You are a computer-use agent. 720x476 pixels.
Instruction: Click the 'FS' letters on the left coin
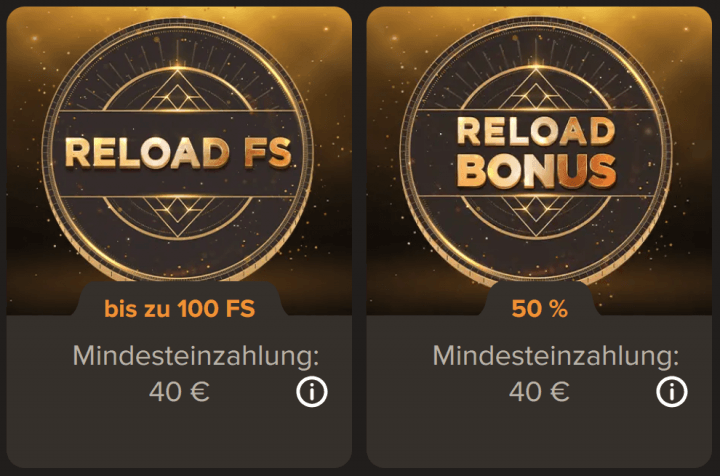pyautogui.click(x=265, y=153)
